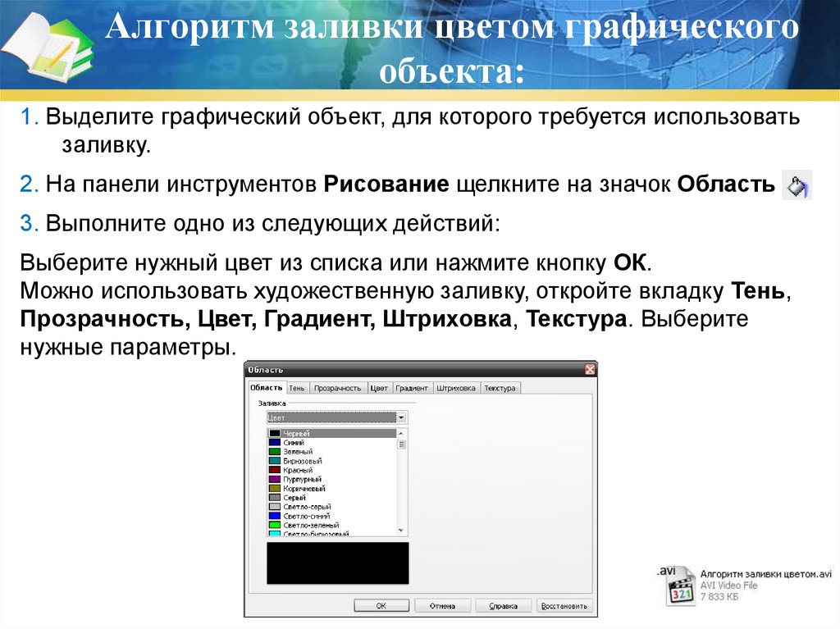Select Светло-синий in the color list
The height and width of the screenshot is (629, 840).
331,516
